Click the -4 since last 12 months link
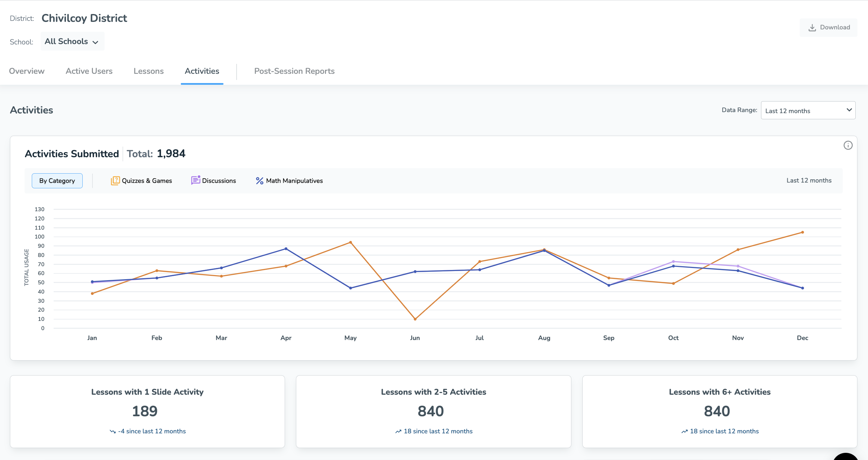The image size is (868, 460). (x=152, y=431)
